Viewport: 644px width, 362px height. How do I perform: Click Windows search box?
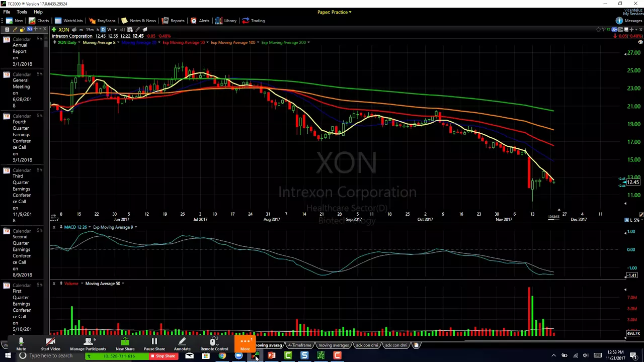pyautogui.click(x=50, y=356)
